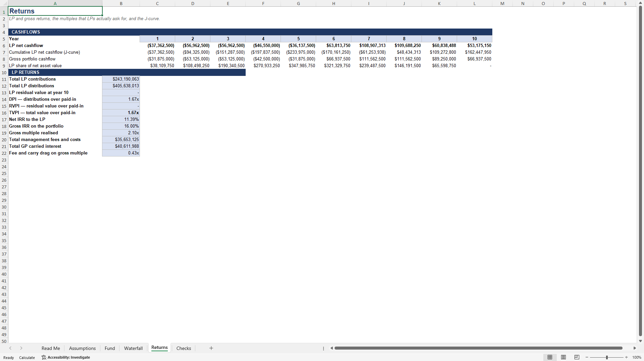Select Year 10 cumulative cashflow $162,447,950
Image resolution: width=644 pixels, height=361 pixels.
[475, 52]
